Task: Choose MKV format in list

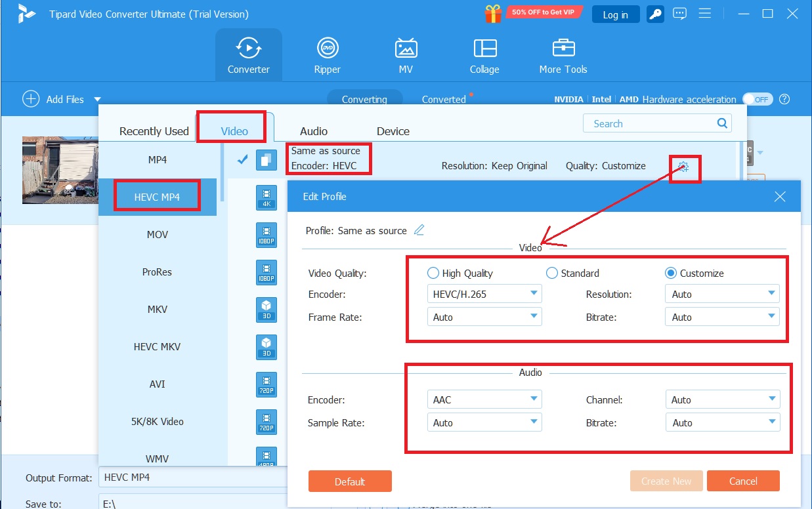Action: click(158, 309)
